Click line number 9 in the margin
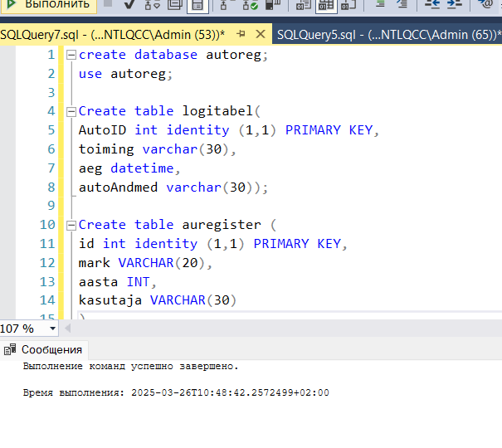This screenshot has height=448, width=502. point(51,206)
